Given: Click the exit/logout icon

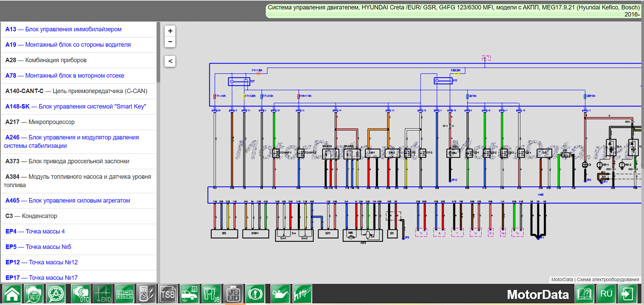Looking at the screenshot, I should (x=628, y=294).
